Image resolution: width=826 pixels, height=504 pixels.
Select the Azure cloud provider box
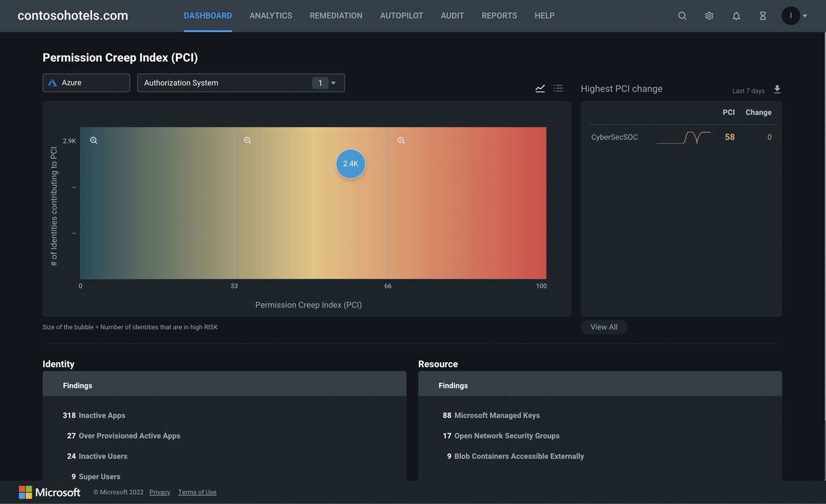point(86,83)
